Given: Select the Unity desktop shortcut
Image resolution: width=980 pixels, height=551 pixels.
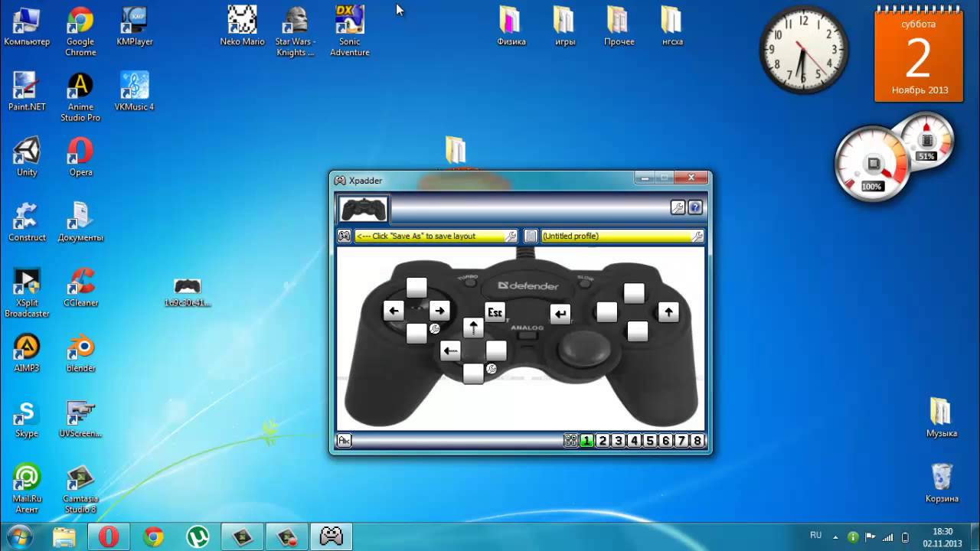Looking at the screenshot, I should pos(27,157).
